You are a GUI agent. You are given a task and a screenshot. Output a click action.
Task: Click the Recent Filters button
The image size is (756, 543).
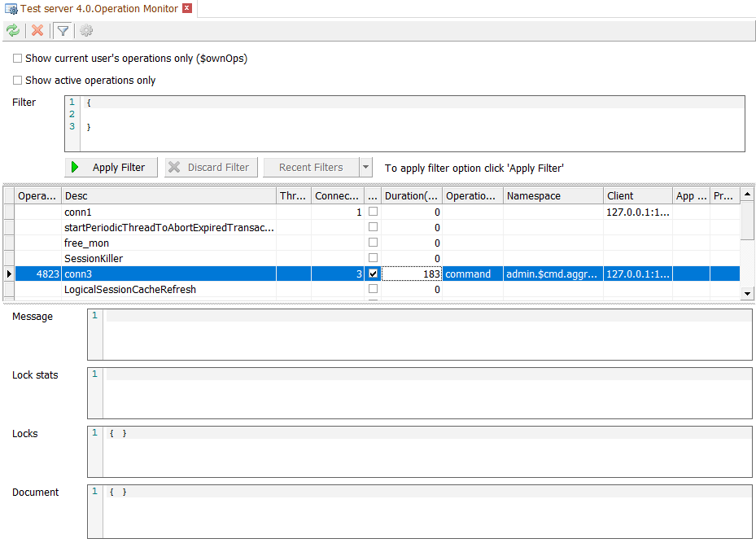310,168
